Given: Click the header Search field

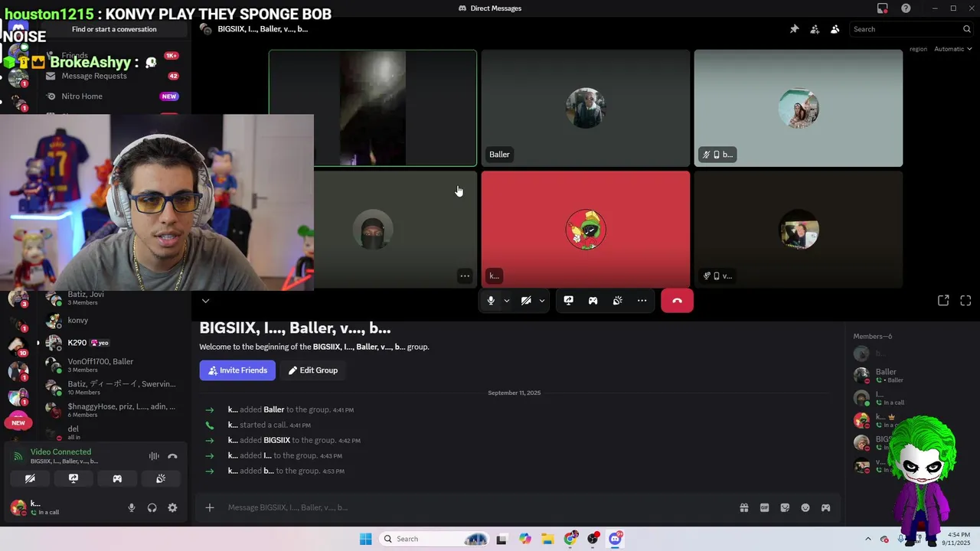Looking at the screenshot, I should [x=912, y=29].
